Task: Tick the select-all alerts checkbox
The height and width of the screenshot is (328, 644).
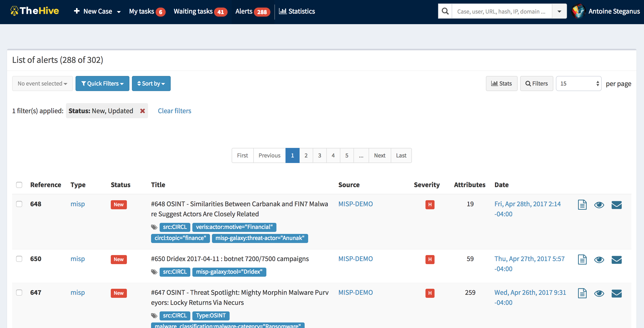Action: [19, 185]
